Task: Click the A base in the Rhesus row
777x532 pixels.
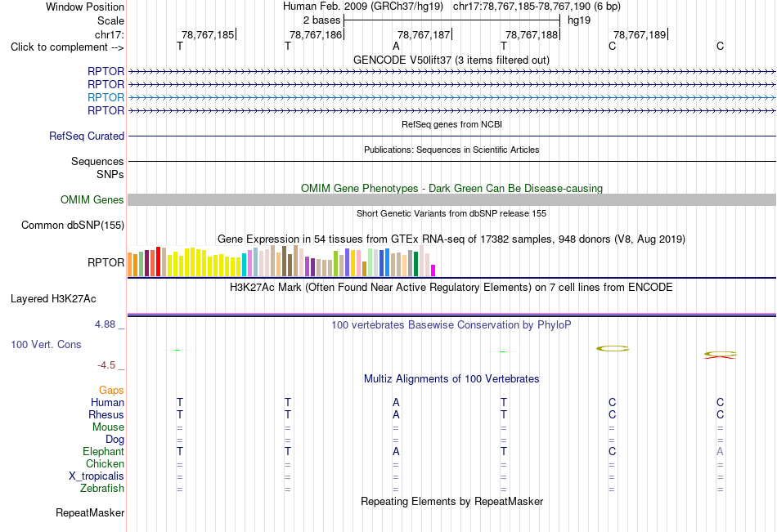Action: [396, 414]
